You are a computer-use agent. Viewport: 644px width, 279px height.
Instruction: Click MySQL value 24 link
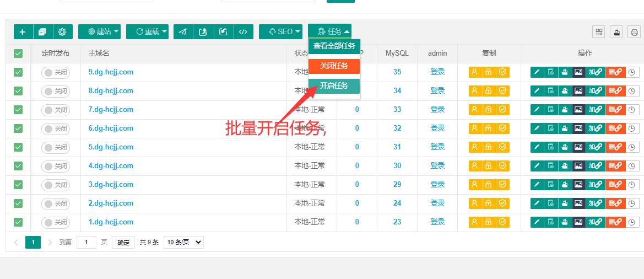pyautogui.click(x=397, y=203)
